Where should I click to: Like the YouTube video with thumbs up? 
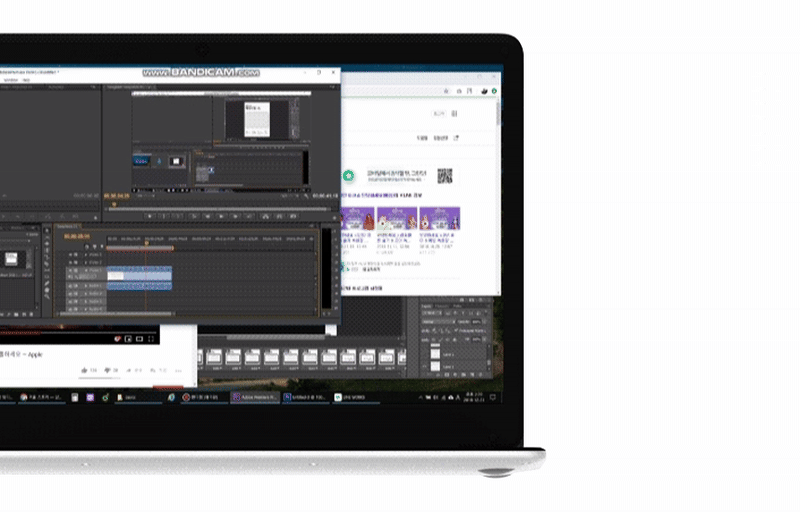(84, 370)
